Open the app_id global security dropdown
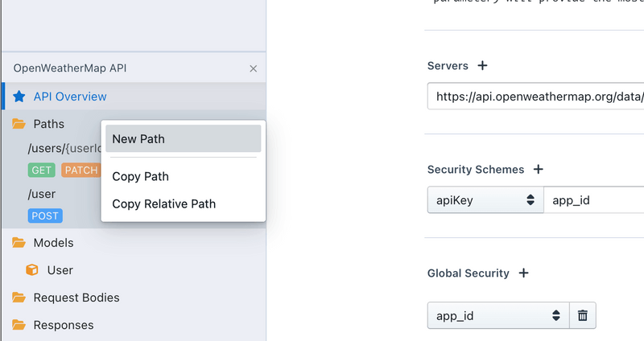 click(497, 316)
